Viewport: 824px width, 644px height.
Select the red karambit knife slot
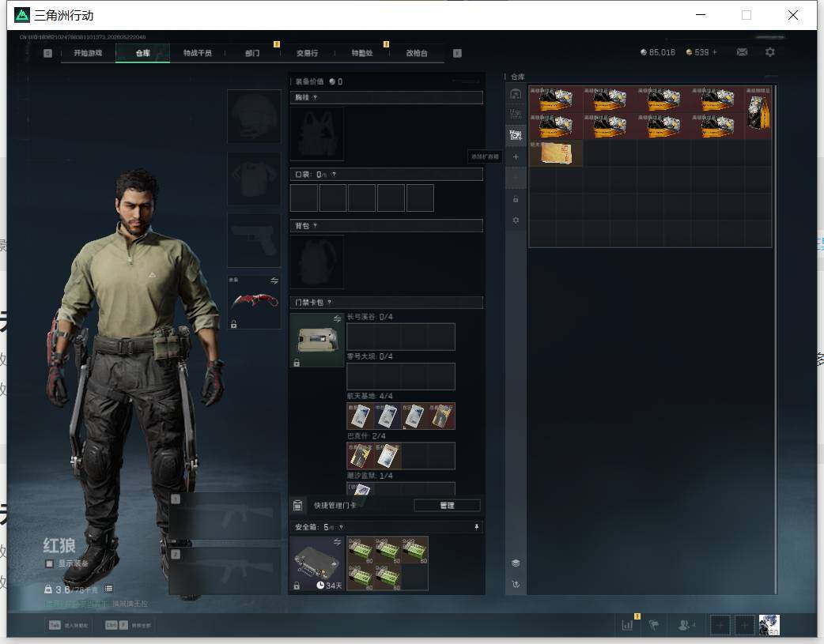254,303
